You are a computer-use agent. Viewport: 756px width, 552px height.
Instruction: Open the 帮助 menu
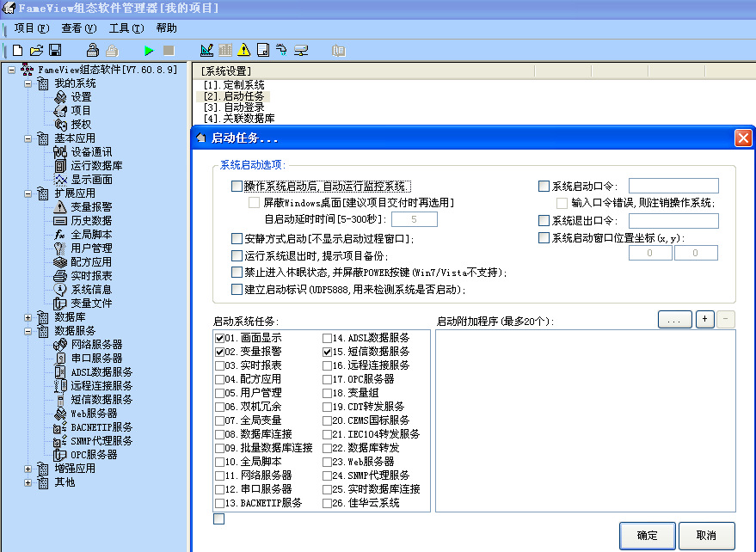[x=166, y=28]
